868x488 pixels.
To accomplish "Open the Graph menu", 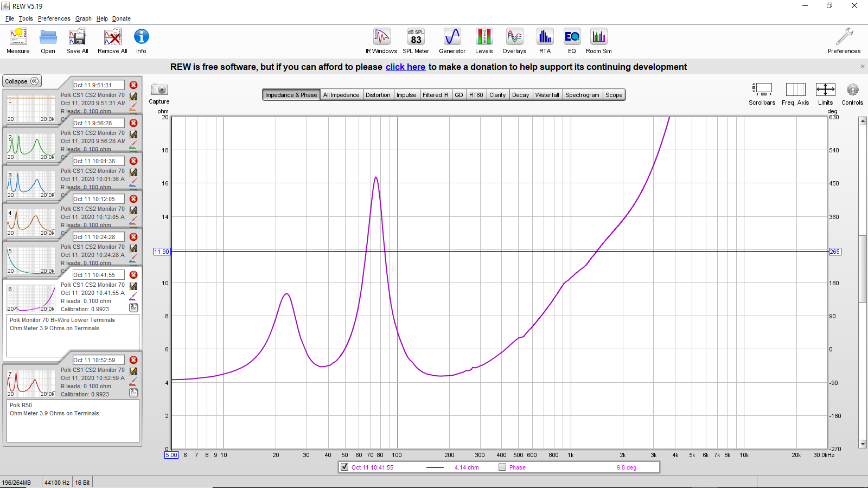I will click(x=83, y=18).
